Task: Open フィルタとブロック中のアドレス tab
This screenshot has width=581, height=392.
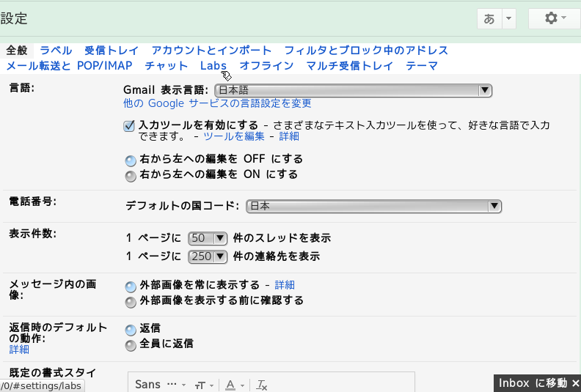Action: [366, 50]
